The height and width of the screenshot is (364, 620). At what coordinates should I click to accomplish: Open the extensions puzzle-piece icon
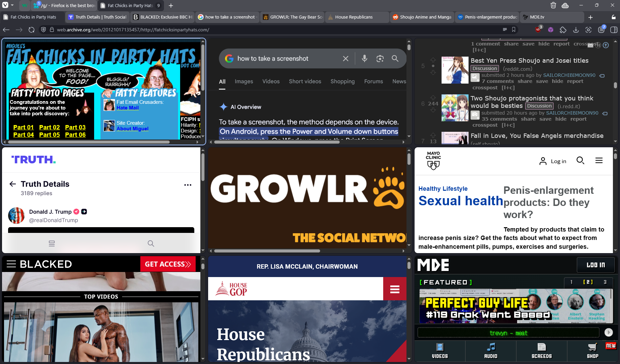pyautogui.click(x=563, y=30)
